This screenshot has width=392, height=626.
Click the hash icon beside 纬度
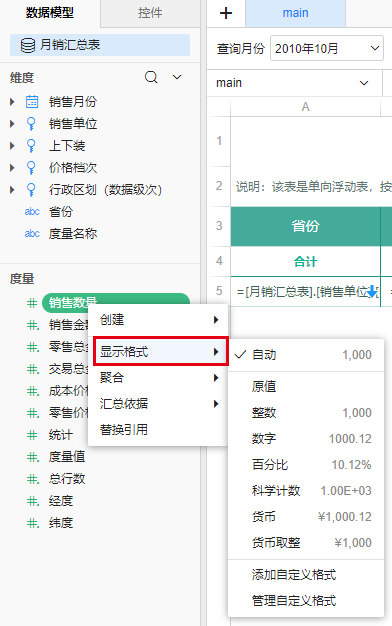pyautogui.click(x=33, y=523)
